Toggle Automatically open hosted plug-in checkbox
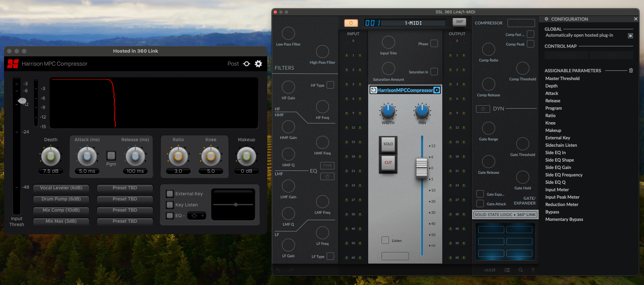 coord(630,36)
